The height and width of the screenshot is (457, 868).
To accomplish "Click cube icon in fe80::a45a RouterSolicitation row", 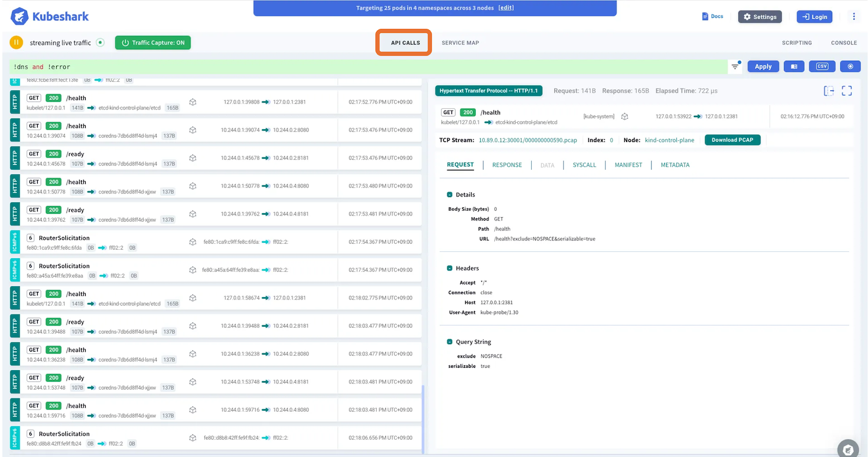I will pos(193,270).
